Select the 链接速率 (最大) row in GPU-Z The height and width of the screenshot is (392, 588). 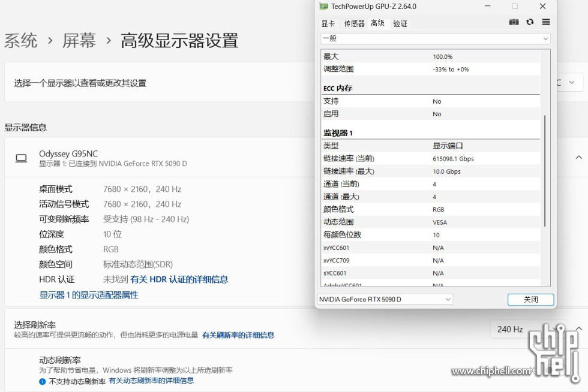(x=431, y=171)
